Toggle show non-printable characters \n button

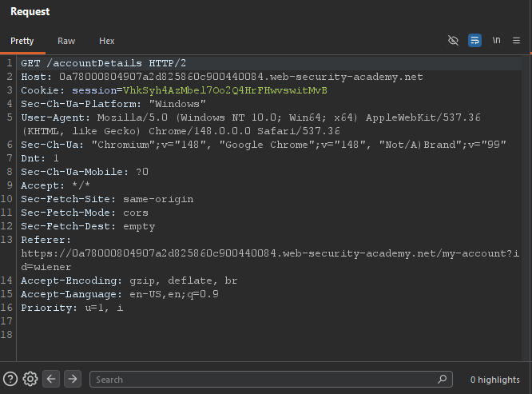pos(496,41)
